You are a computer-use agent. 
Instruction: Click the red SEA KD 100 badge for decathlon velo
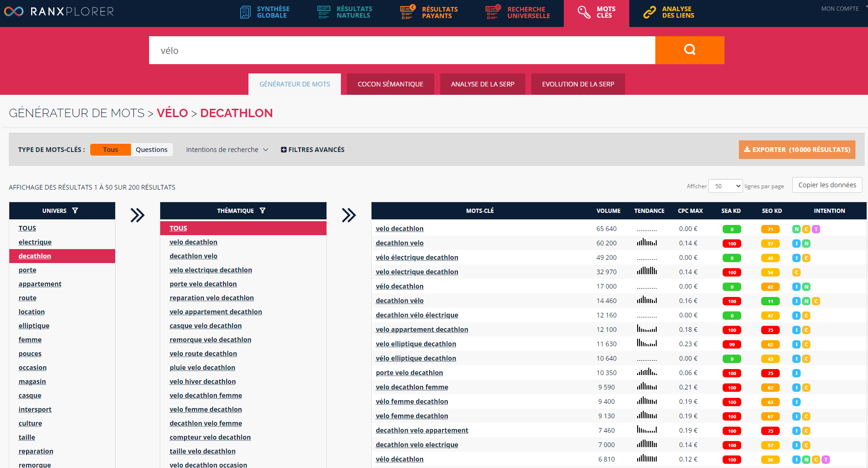(x=732, y=244)
